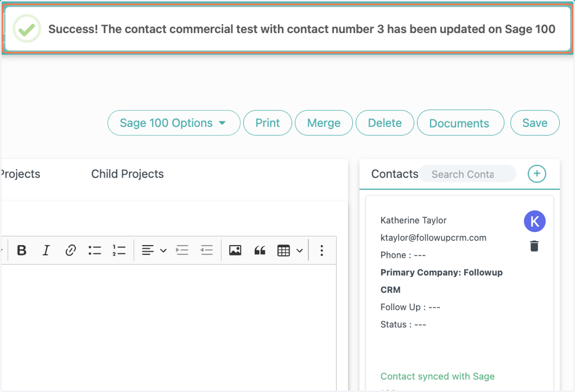
Task: Click the Status : --- line
Action: pos(403,325)
